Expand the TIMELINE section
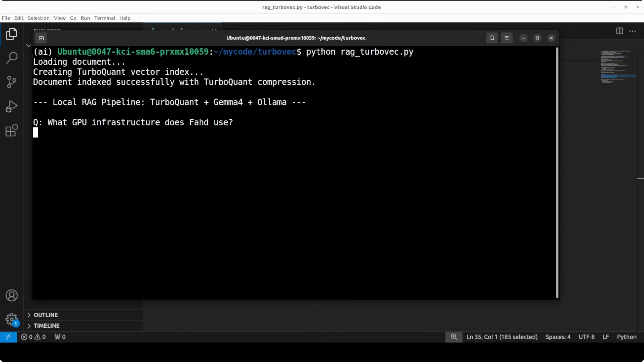The height and width of the screenshot is (362, 644). [47, 326]
